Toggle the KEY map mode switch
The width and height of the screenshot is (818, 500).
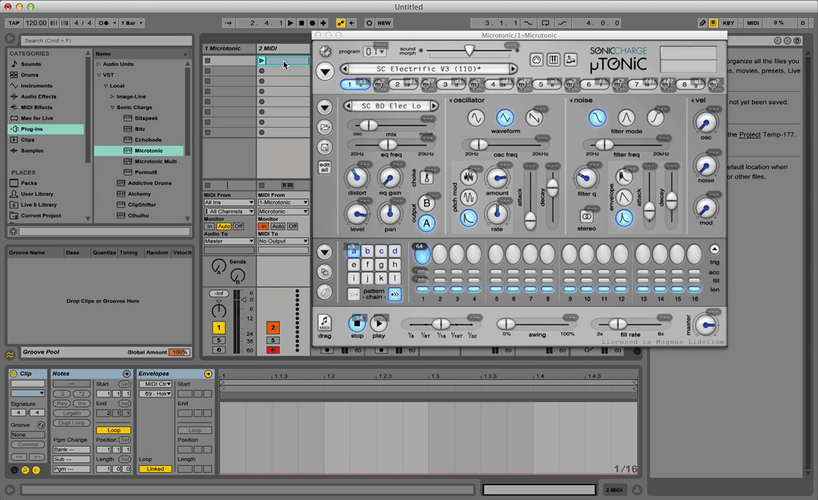click(x=729, y=23)
